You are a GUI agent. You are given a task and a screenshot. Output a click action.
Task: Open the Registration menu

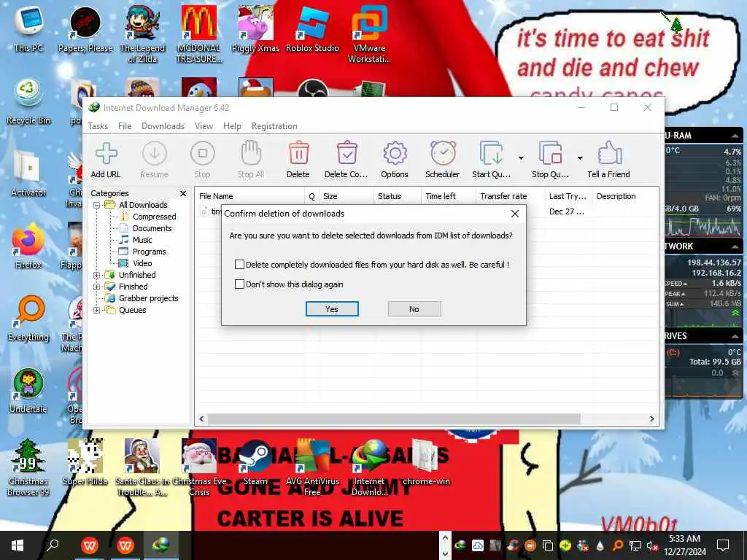coord(274,126)
